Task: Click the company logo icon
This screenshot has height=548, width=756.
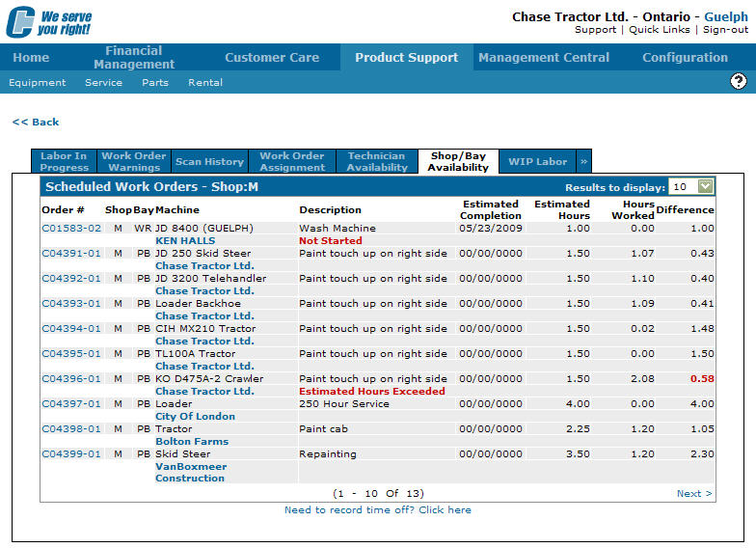Action: [x=20, y=21]
